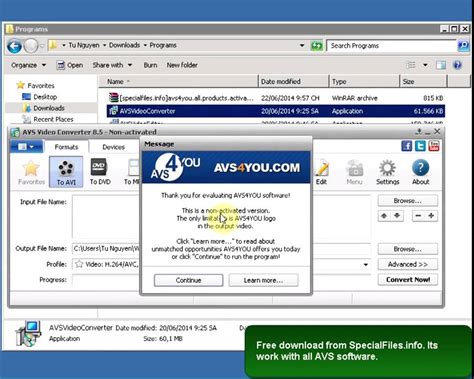Sort by Date modified column header
The height and width of the screenshot is (379, 474).
point(293,82)
